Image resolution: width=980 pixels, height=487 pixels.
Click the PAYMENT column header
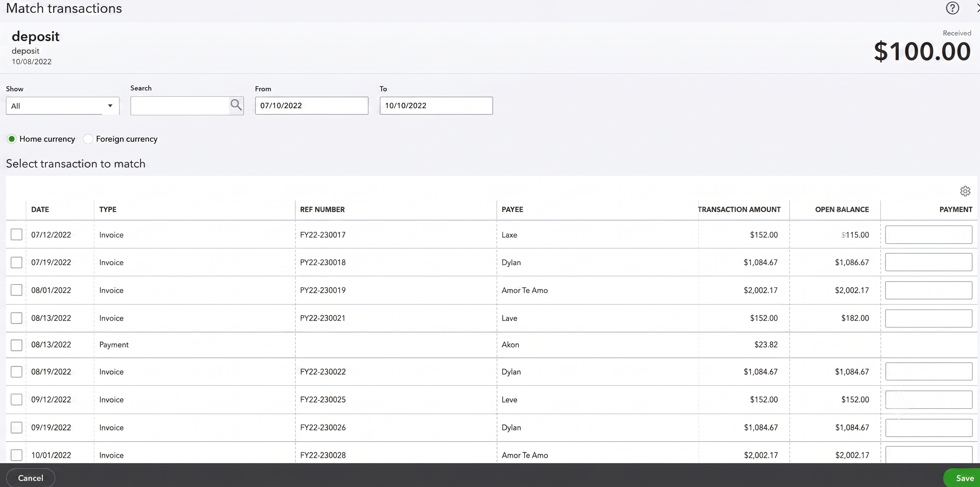pos(956,209)
